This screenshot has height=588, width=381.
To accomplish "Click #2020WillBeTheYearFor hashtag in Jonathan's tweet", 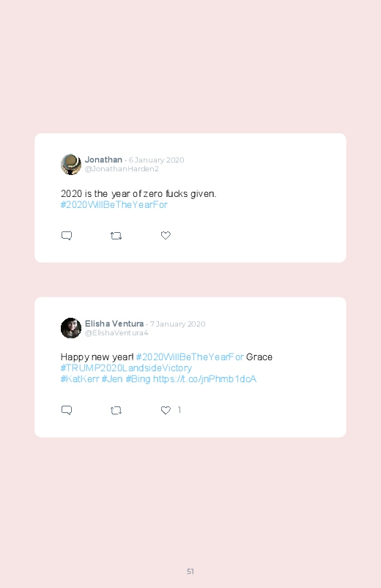I will [114, 205].
